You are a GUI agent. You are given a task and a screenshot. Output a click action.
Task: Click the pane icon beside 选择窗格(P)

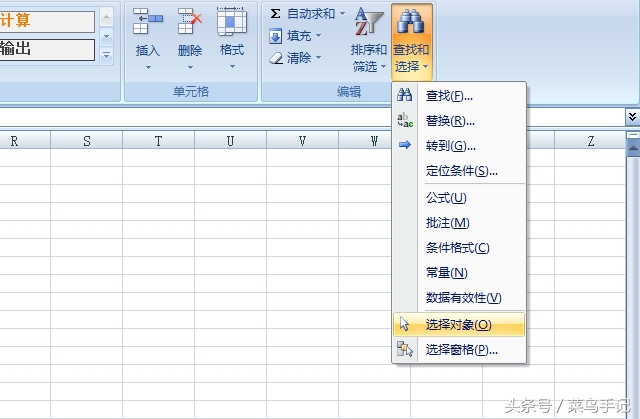click(405, 349)
